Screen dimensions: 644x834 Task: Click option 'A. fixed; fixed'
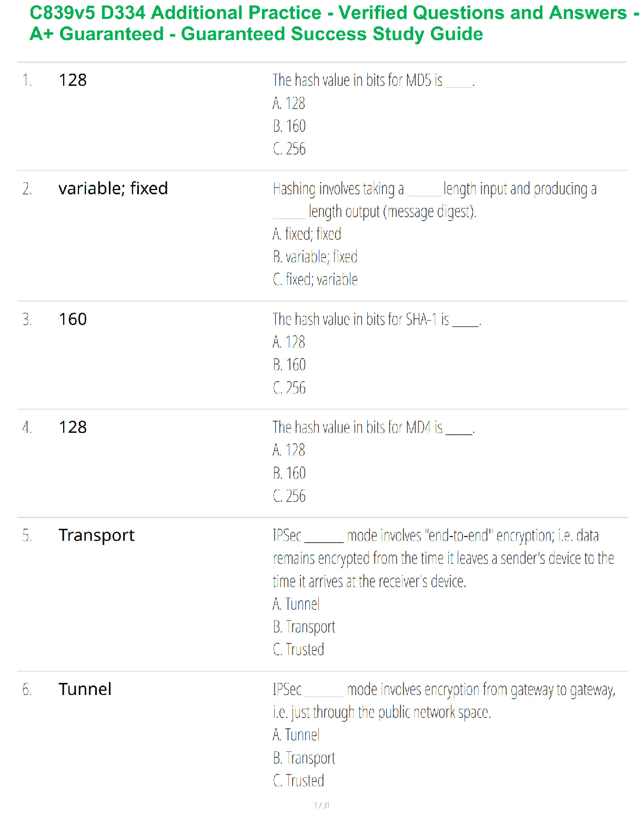tap(307, 234)
